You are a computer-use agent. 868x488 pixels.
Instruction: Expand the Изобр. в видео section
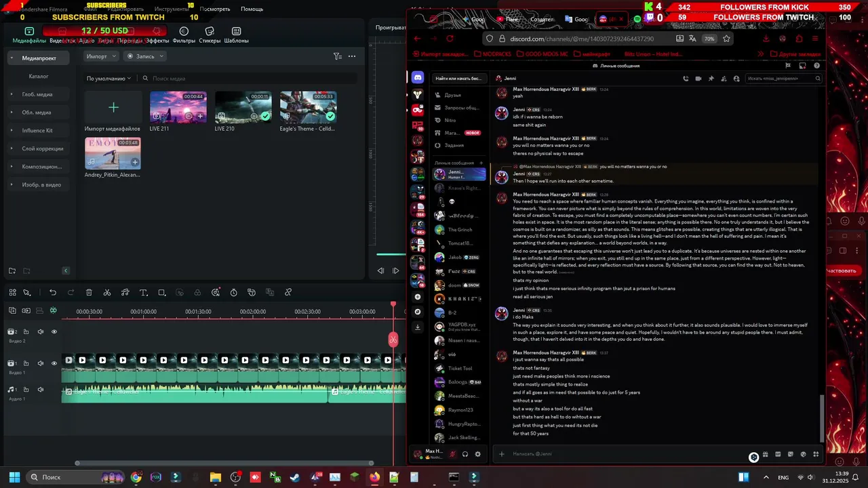point(12,184)
